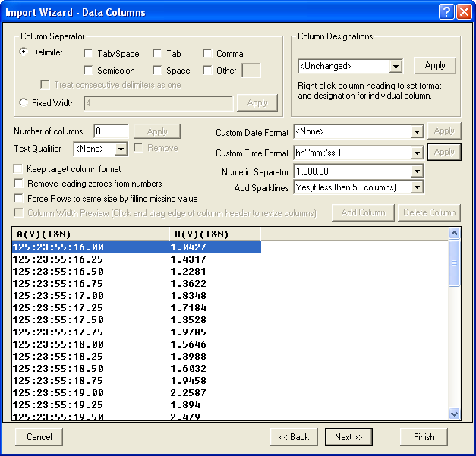Open the Column Designations dropdown
Image resolution: width=476 pixels, height=456 pixels.
pos(396,66)
